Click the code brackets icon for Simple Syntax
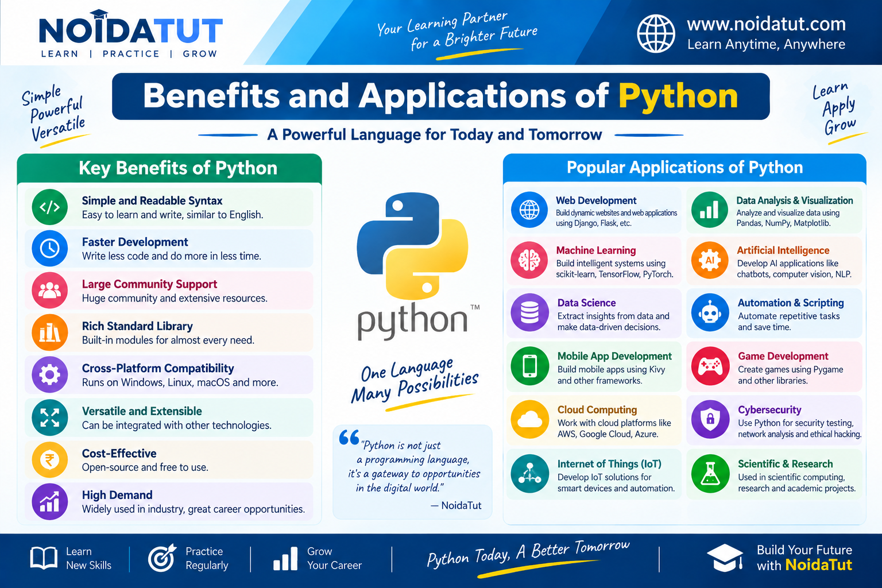This screenshot has height=588, width=882. (x=50, y=207)
